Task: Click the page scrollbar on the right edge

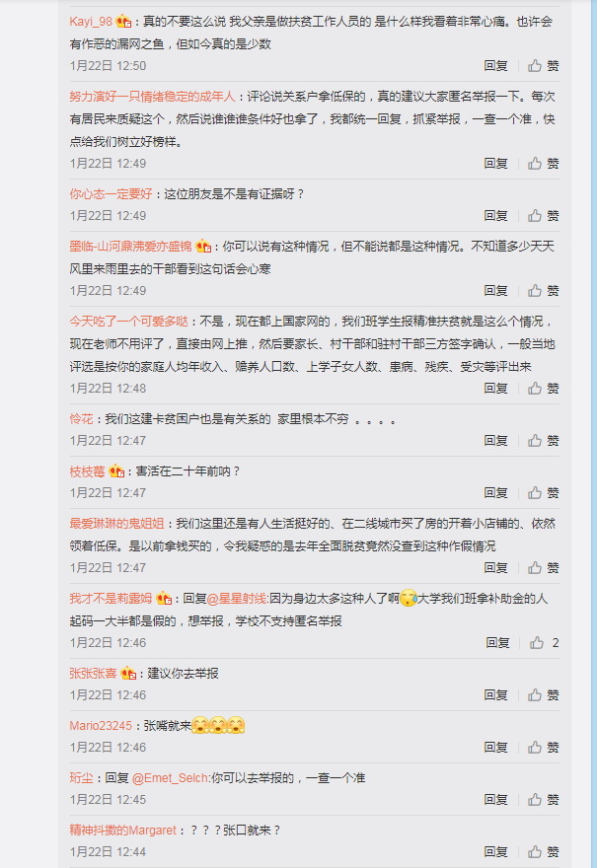Action: click(x=594, y=434)
